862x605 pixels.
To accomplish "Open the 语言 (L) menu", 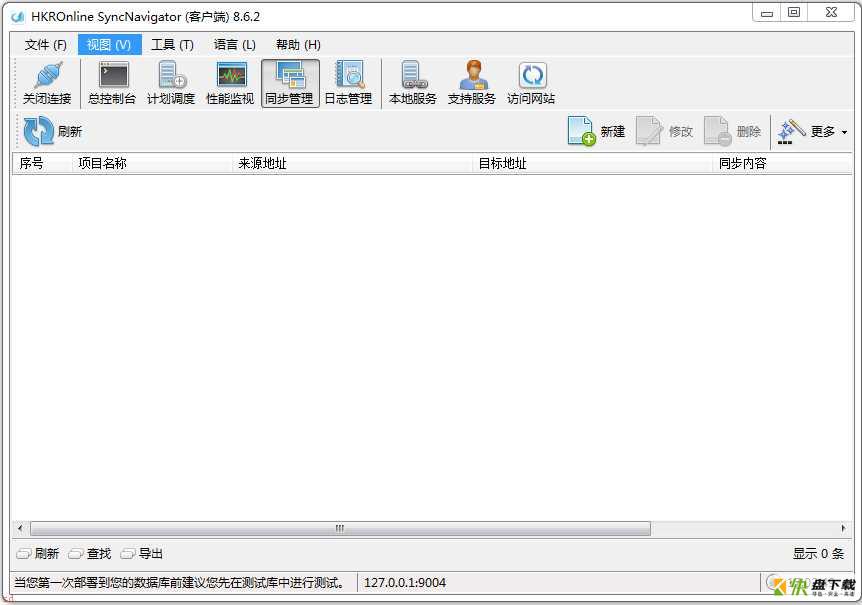I will (235, 45).
